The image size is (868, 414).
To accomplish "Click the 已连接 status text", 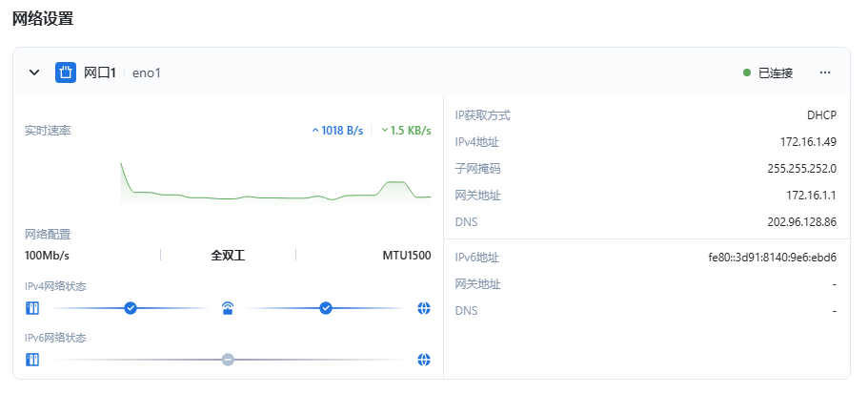I will coord(776,72).
